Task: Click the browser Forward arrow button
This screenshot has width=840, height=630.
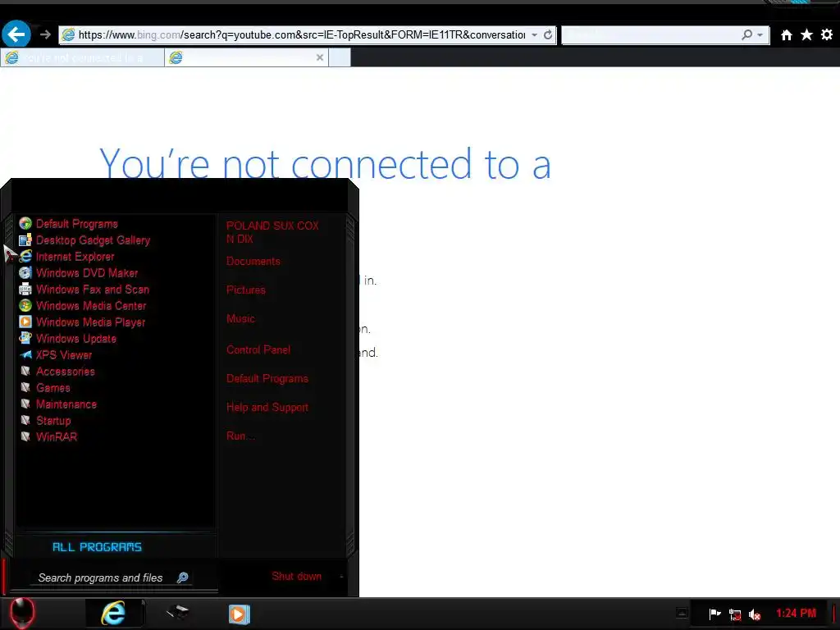Action: pyautogui.click(x=45, y=34)
